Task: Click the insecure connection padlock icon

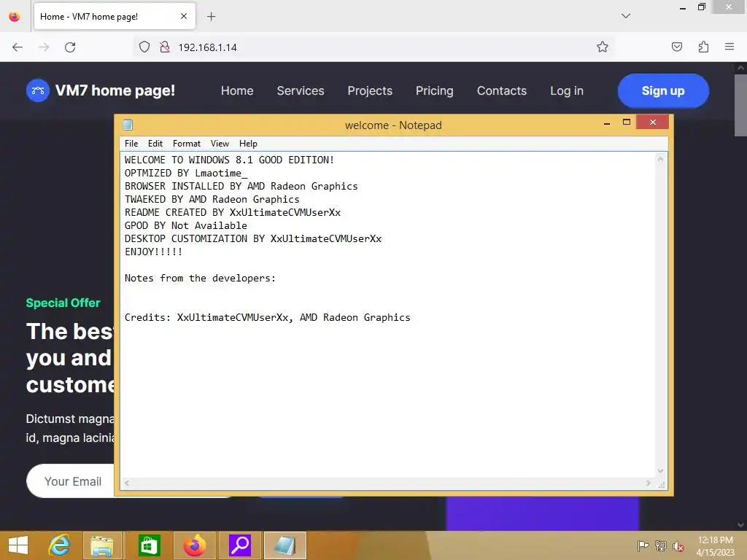Action: [x=165, y=47]
